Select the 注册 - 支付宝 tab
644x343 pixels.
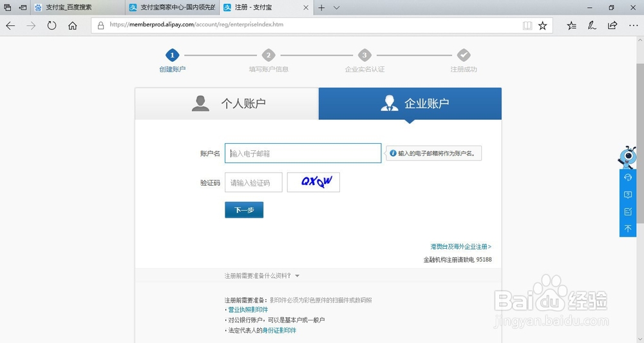point(266,7)
